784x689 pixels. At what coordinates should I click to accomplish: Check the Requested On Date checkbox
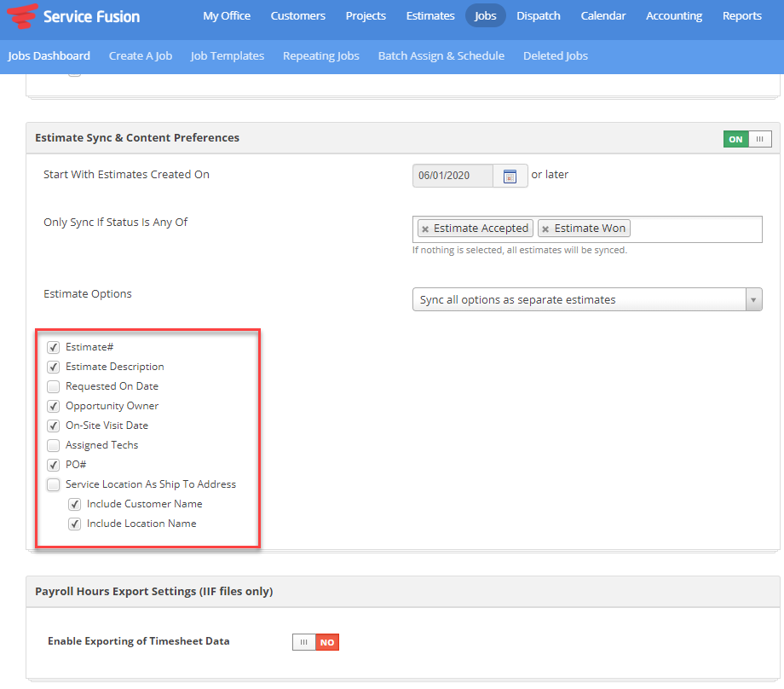tap(53, 386)
